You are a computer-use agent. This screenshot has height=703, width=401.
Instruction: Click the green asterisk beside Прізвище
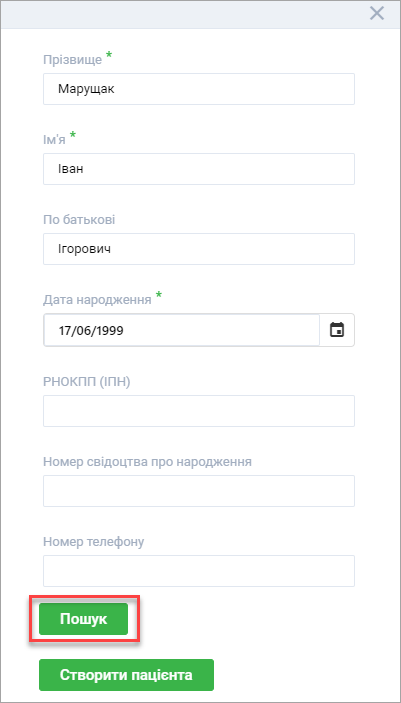click(x=109, y=56)
